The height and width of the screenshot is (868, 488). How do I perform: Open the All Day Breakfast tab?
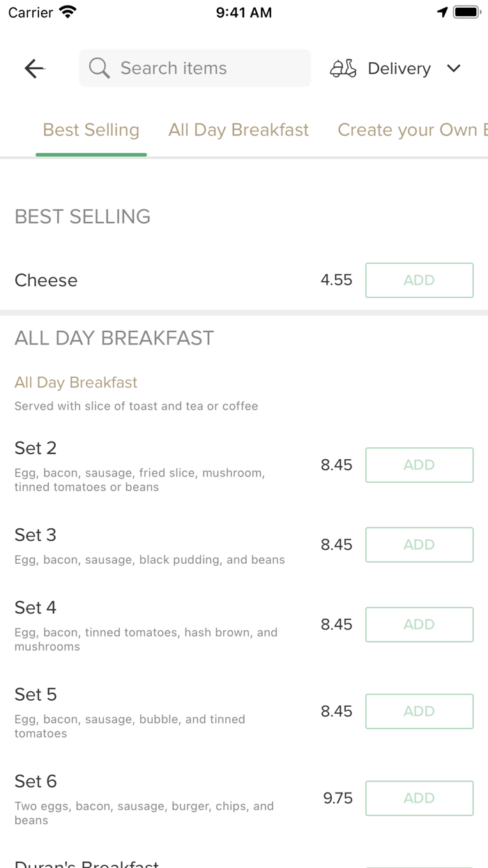coord(238,130)
